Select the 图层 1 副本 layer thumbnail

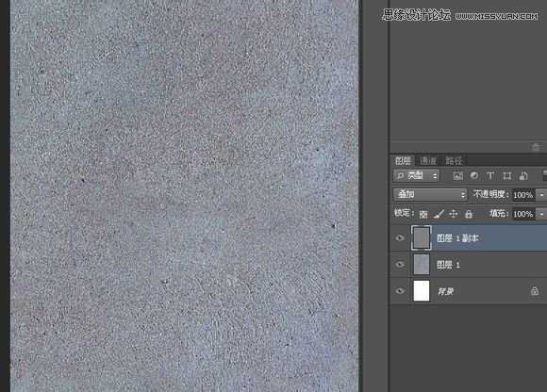point(421,238)
